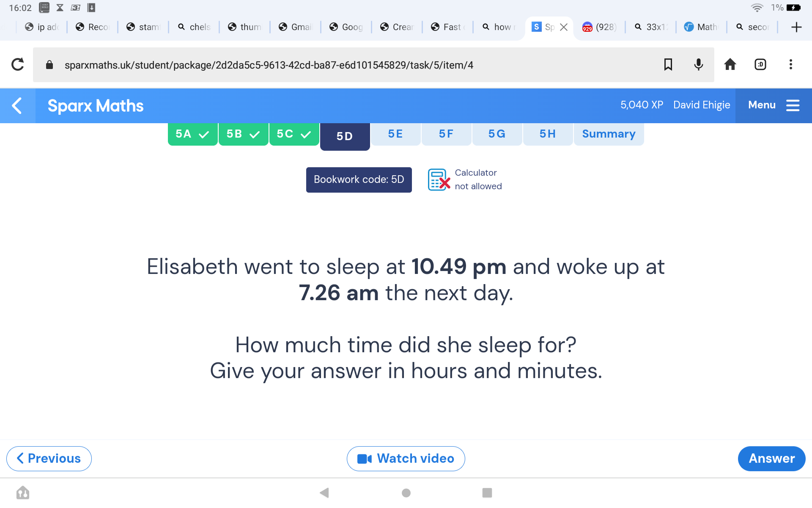Switch to the 'Fast' browser tab
Image resolution: width=812 pixels, height=508 pixels.
(448, 27)
